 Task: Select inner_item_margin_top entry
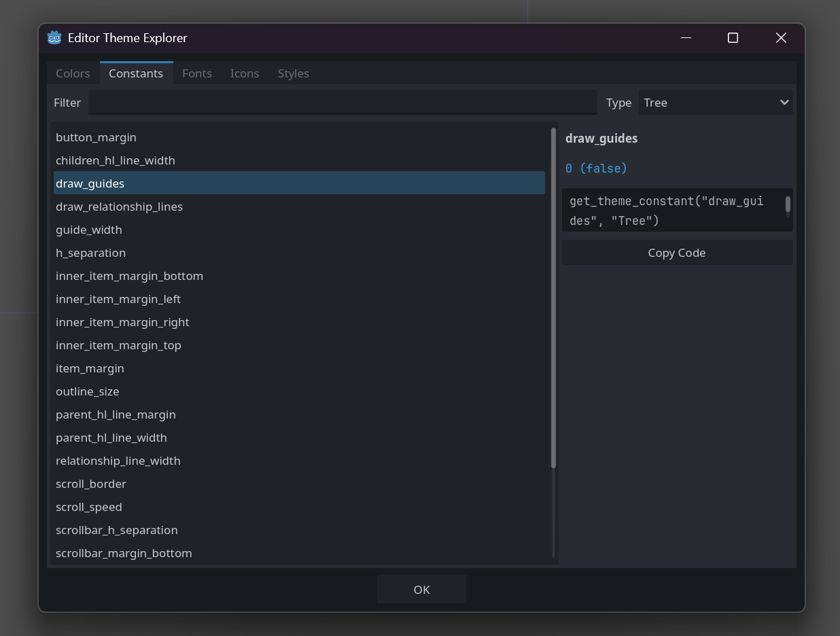click(x=299, y=345)
